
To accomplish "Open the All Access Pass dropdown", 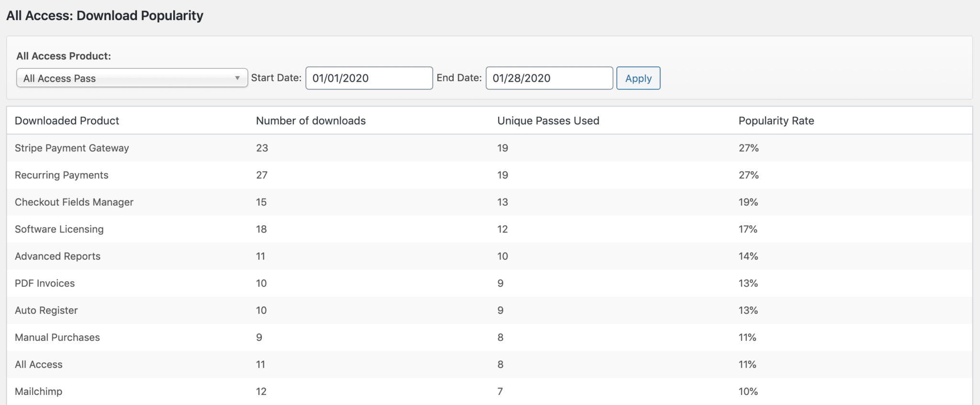I will coord(132,78).
